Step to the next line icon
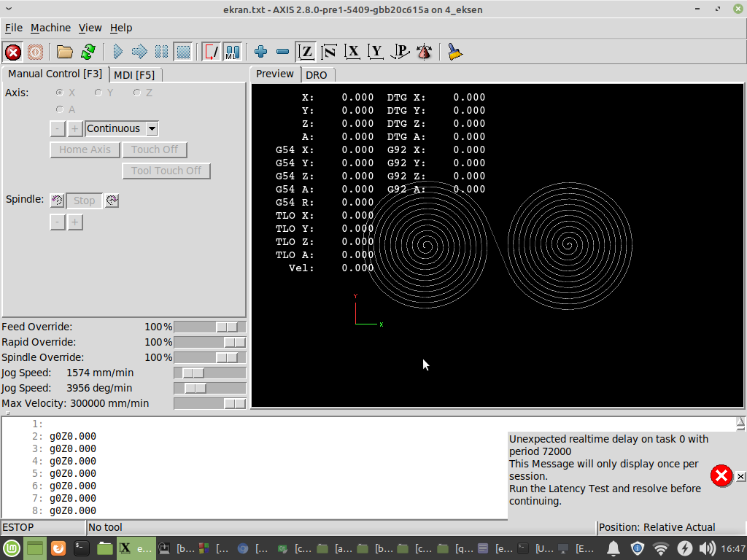 (139, 52)
